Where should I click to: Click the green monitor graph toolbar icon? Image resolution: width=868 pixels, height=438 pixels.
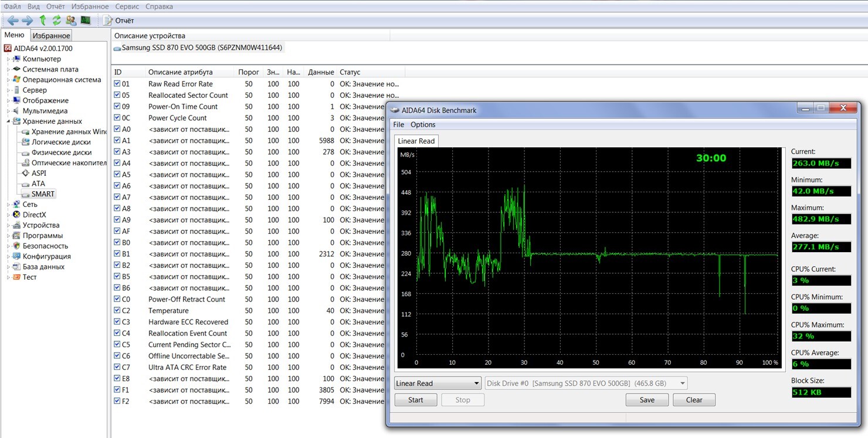86,21
